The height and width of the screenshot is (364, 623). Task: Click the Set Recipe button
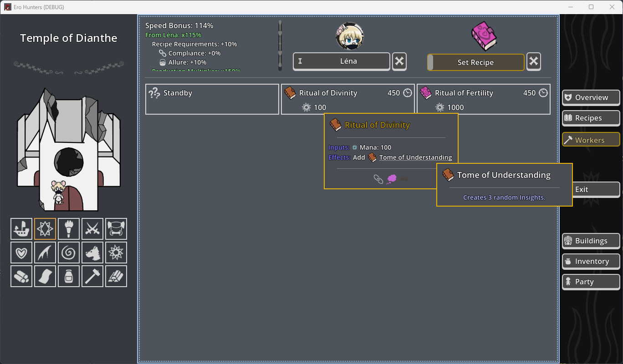coord(476,62)
